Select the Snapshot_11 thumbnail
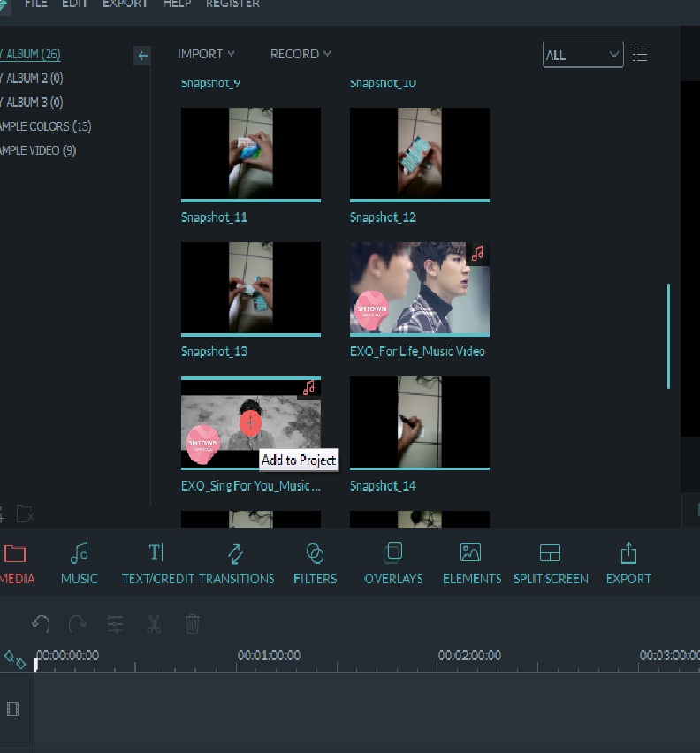Viewport: 700px width, 753px height. pyautogui.click(x=251, y=154)
